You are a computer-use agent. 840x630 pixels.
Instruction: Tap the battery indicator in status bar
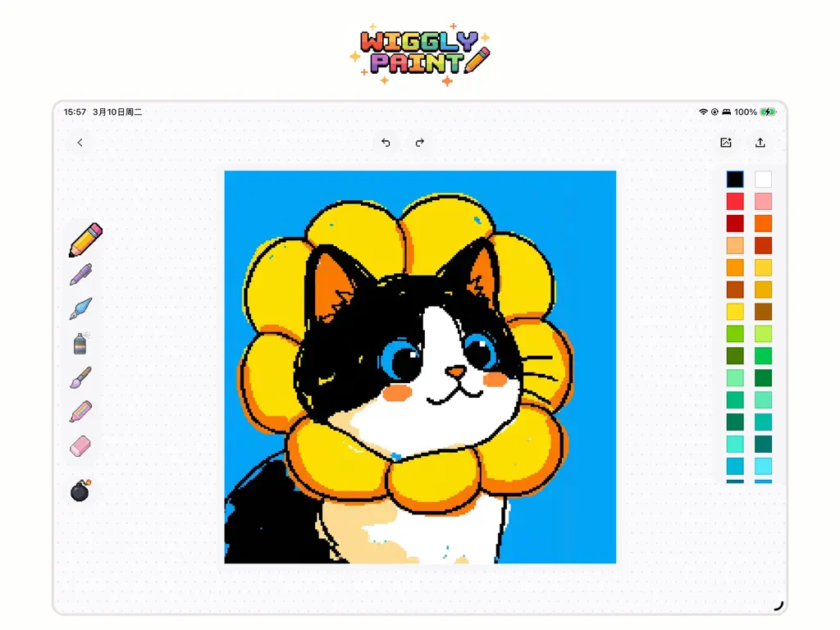(x=768, y=112)
